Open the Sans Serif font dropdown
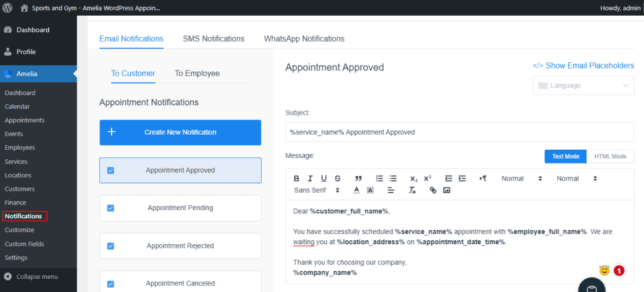Image resolution: width=644 pixels, height=292 pixels. pos(316,190)
